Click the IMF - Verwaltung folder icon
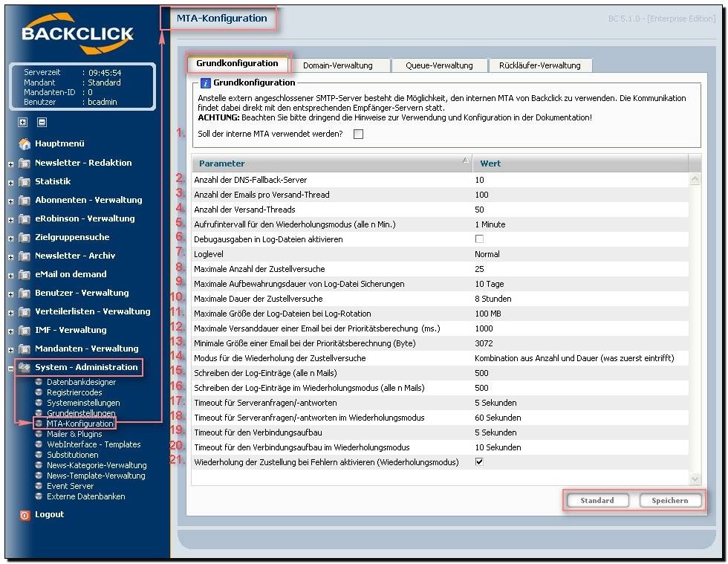Viewport: 728px width, 564px height. tap(24, 331)
